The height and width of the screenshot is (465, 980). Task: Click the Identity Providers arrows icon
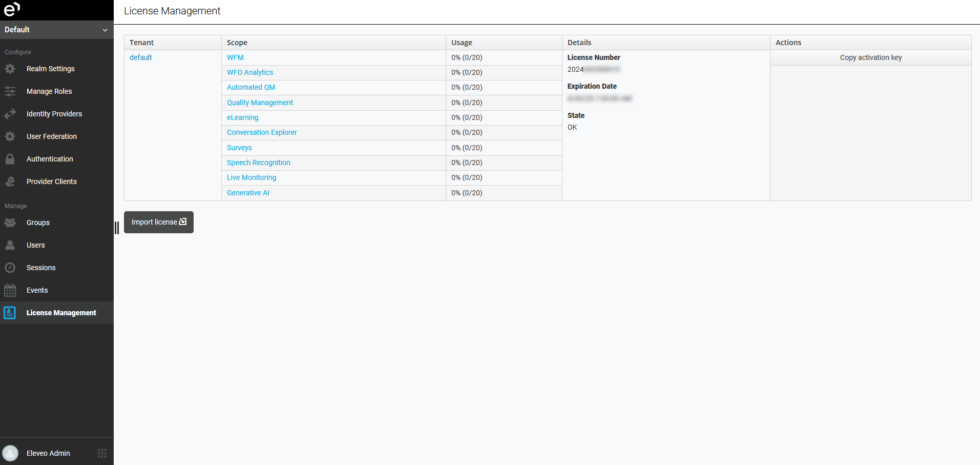click(10, 114)
